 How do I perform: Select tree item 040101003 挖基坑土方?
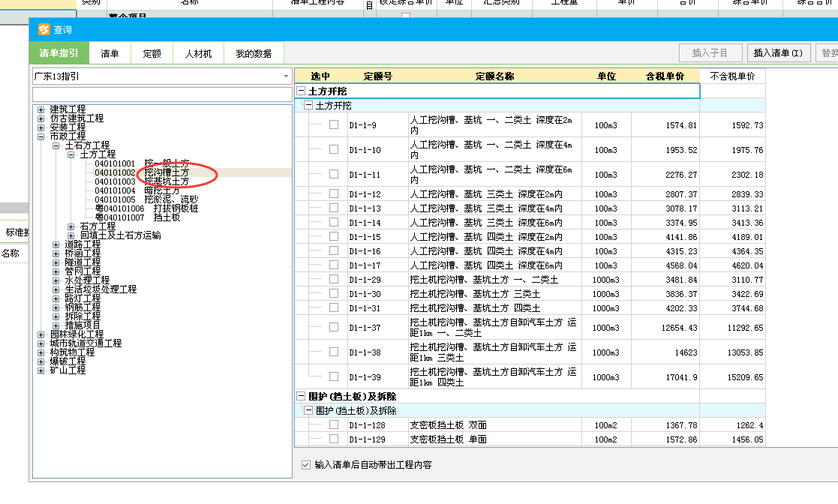[142, 181]
